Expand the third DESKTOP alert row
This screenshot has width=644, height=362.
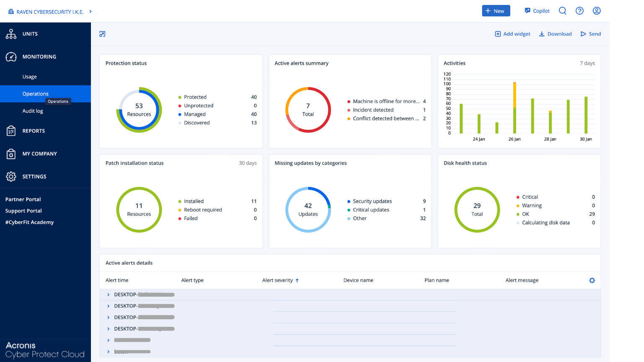coord(109,318)
